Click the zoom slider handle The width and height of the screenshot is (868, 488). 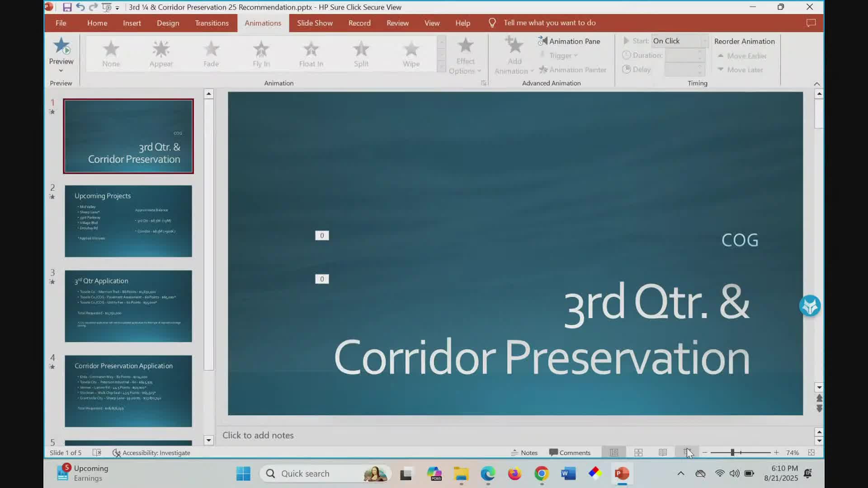pyautogui.click(x=732, y=452)
